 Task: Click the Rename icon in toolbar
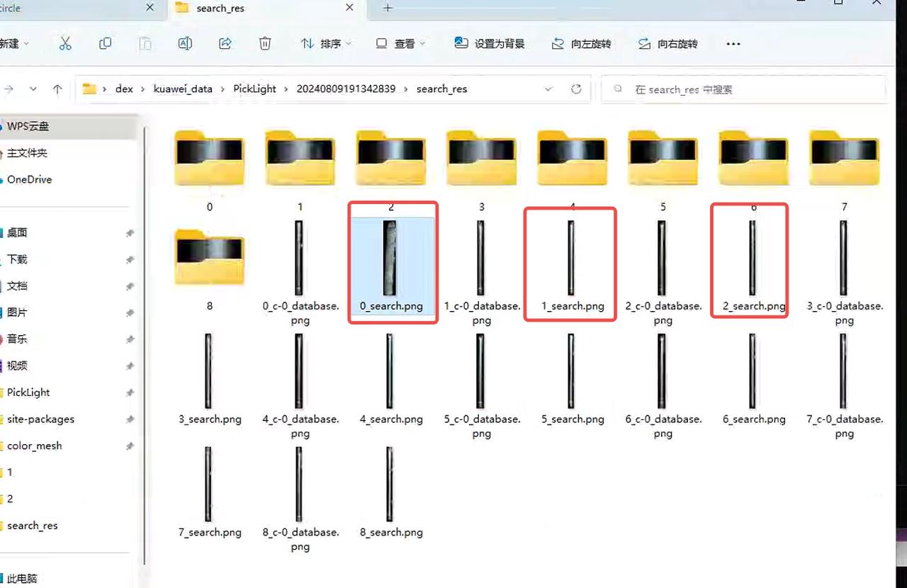click(185, 44)
